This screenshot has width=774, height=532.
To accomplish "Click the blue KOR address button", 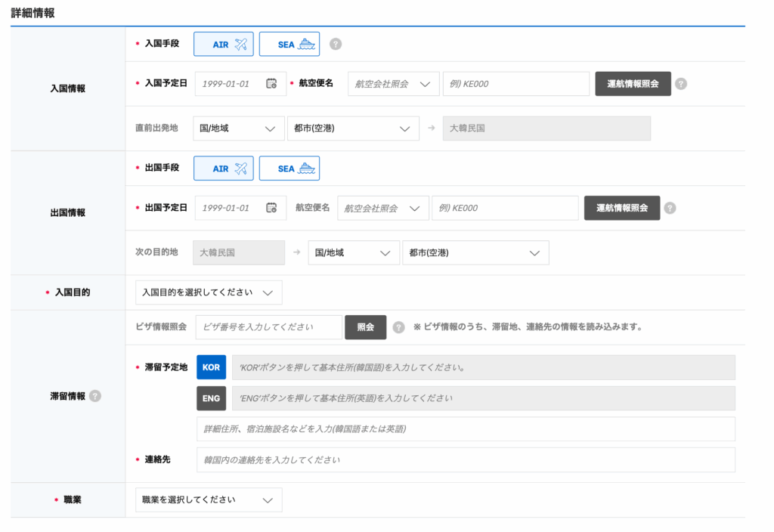I will [x=212, y=367].
